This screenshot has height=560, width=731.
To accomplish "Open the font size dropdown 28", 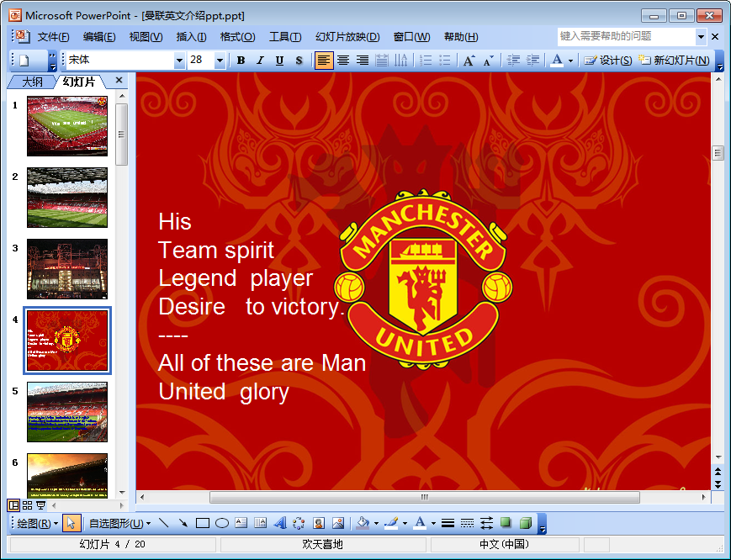I will (x=220, y=60).
